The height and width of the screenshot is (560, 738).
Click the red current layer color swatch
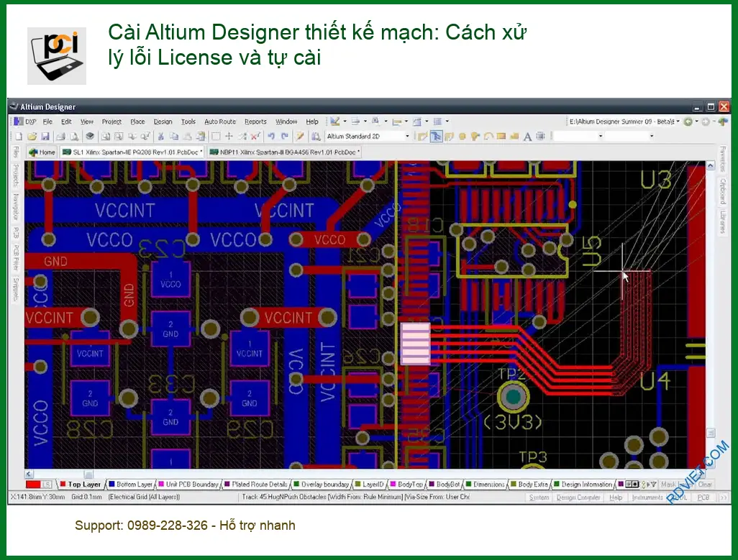33,485
